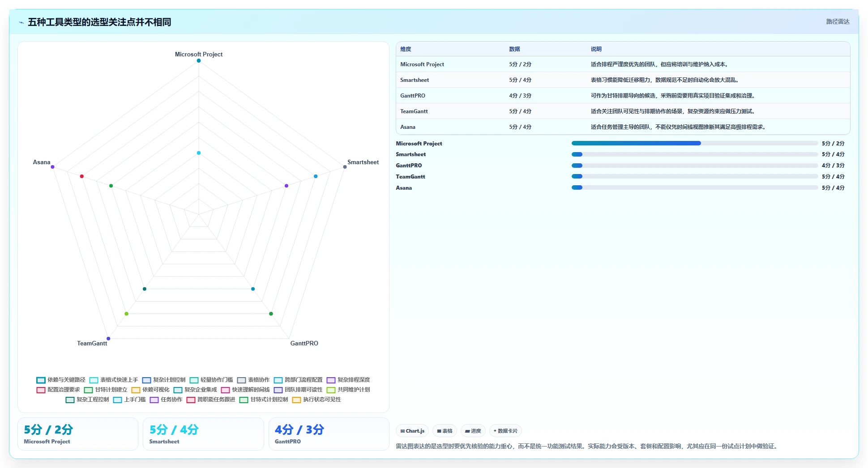Screen dimensions: 868x468
Task: Click the Smartsheet progress bar
Action: [695, 154]
